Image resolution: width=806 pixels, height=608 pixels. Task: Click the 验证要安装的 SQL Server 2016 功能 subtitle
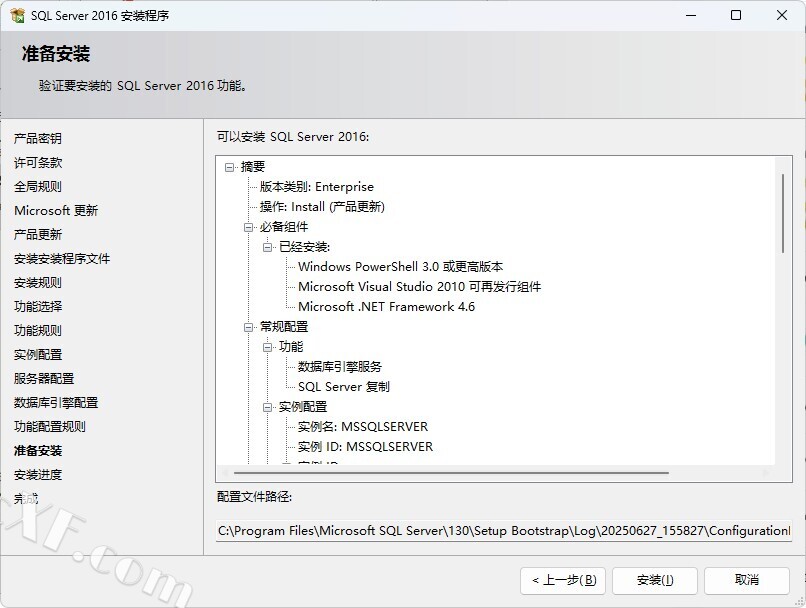142,85
